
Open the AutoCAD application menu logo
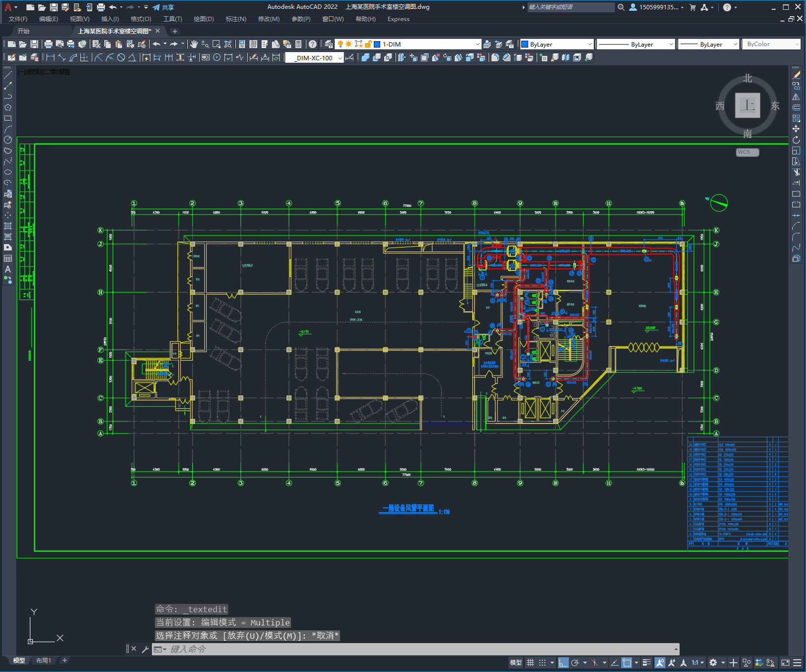[8, 7]
